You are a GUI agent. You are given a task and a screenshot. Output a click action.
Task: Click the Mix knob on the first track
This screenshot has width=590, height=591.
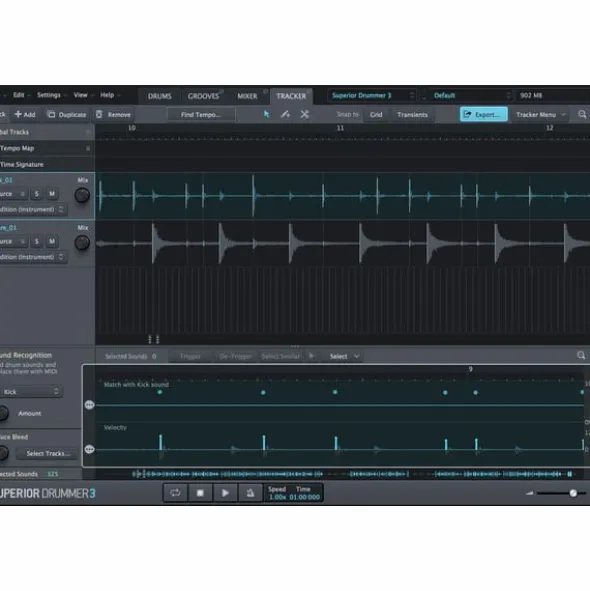[x=82, y=195]
